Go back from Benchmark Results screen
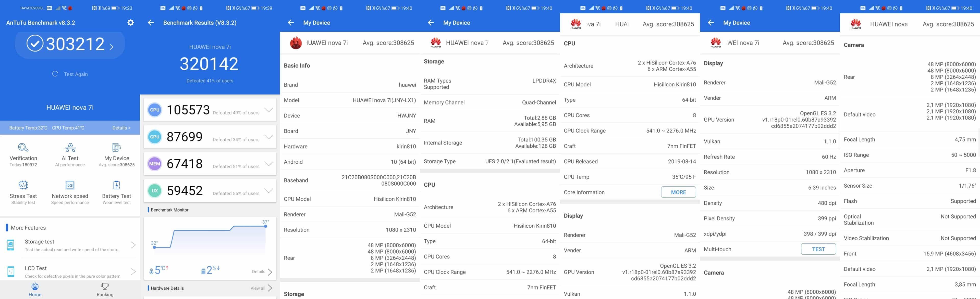Screen dimensions: 980x299 (x=151, y=23)
